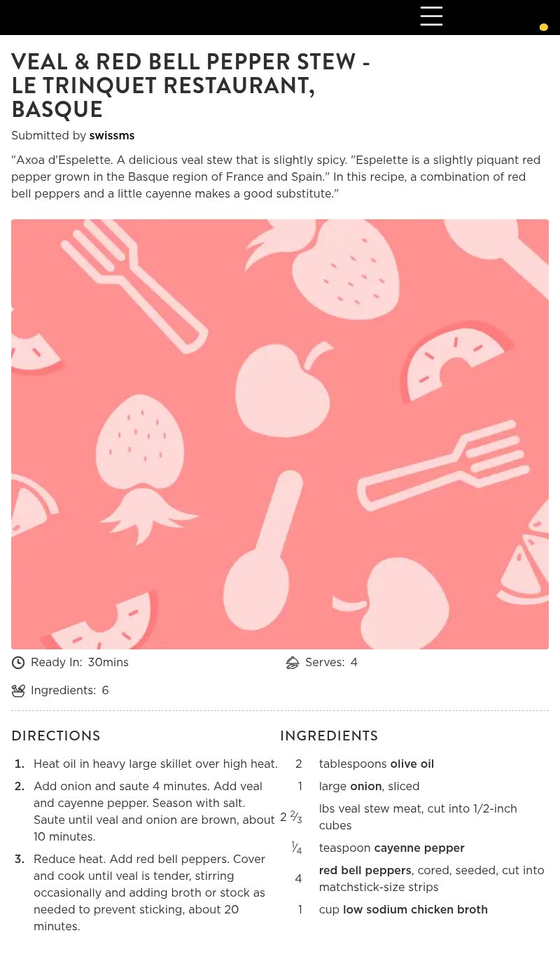Click the Ready In clock icon
Screen dimensions: 560x959
click(18, 663)
